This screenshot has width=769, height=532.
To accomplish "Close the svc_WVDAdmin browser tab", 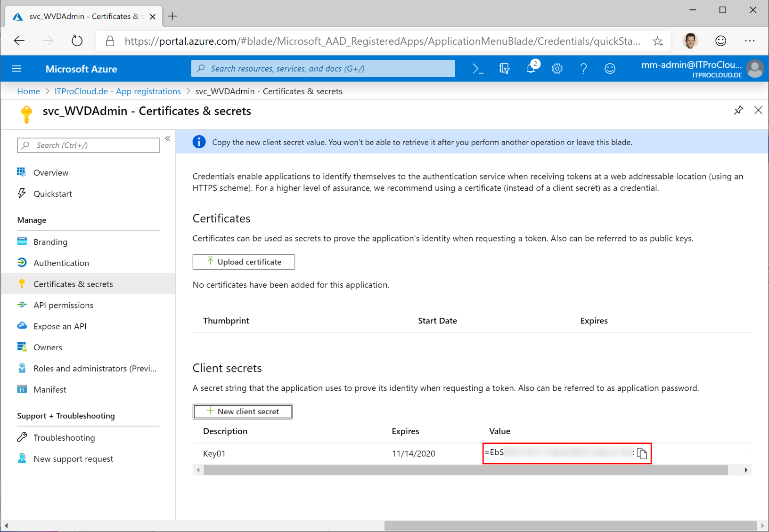I will 153,16.
